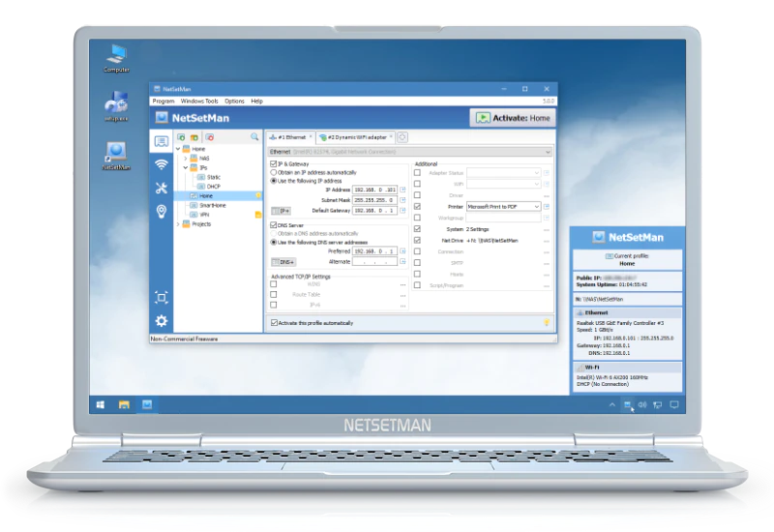Uncheck the Printer checkbox
The width and height of the screenshot is (774, 532).
click(417, 206)
